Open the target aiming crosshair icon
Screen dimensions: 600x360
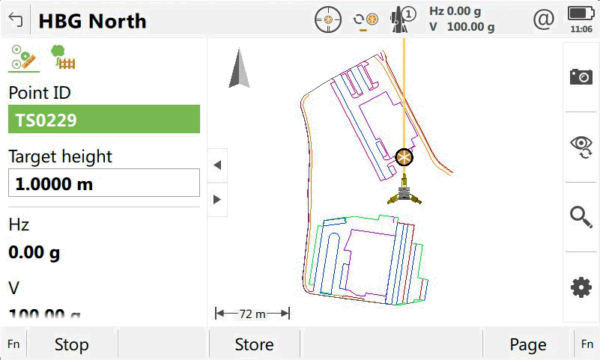pos(328,20)
